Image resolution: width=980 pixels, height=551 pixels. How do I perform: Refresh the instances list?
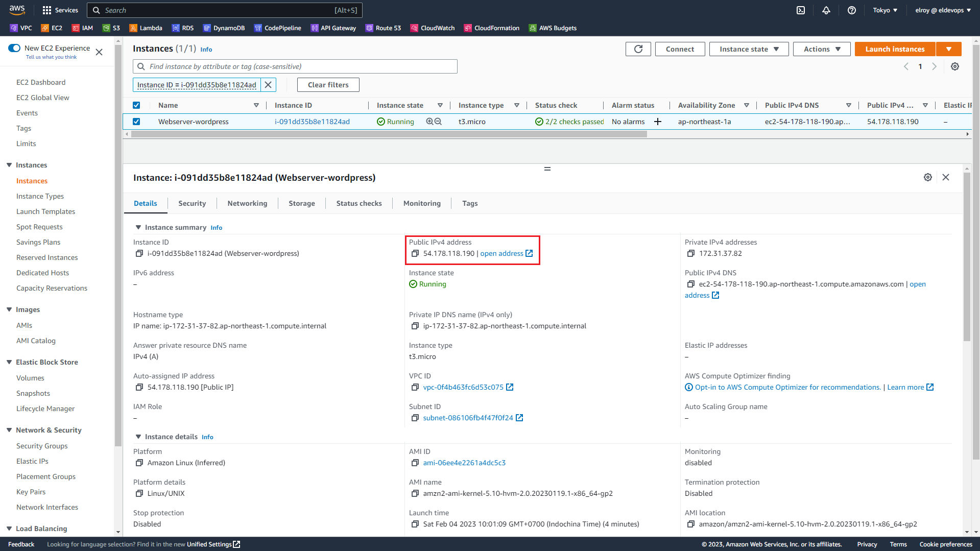pyautogui.click(x=638, y=49)
